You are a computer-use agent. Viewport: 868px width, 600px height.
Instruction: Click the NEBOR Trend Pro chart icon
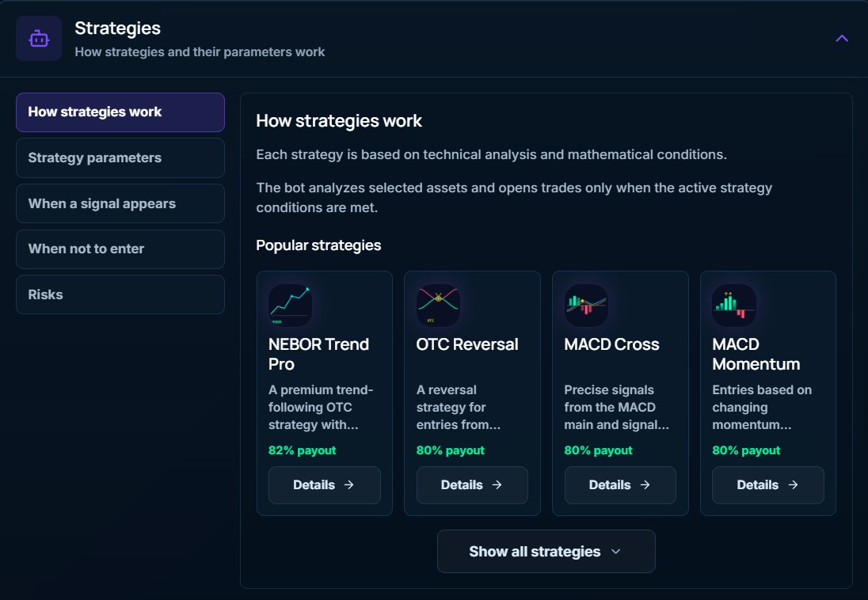[x=290, y=306]
